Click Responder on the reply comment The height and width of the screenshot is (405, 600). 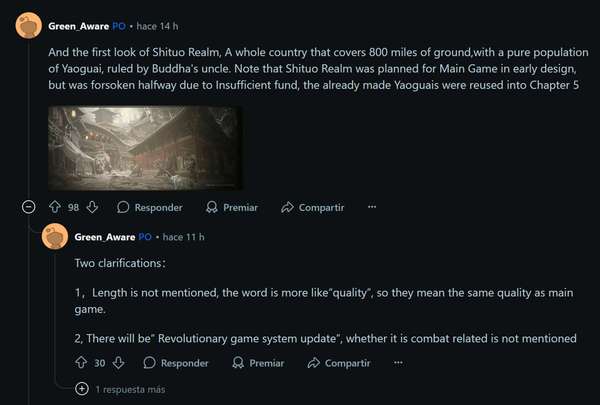coord(176,363)
